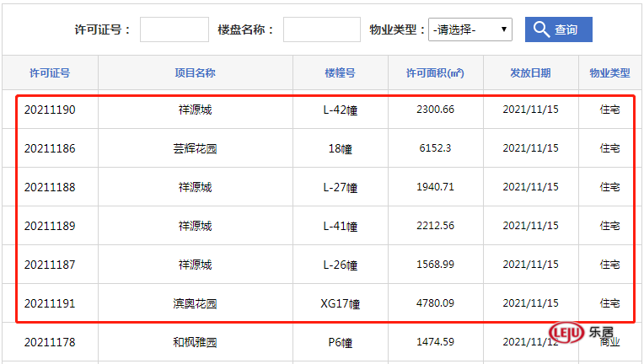
Task: Select permit number 20211188
Action: tap(50, 187)
